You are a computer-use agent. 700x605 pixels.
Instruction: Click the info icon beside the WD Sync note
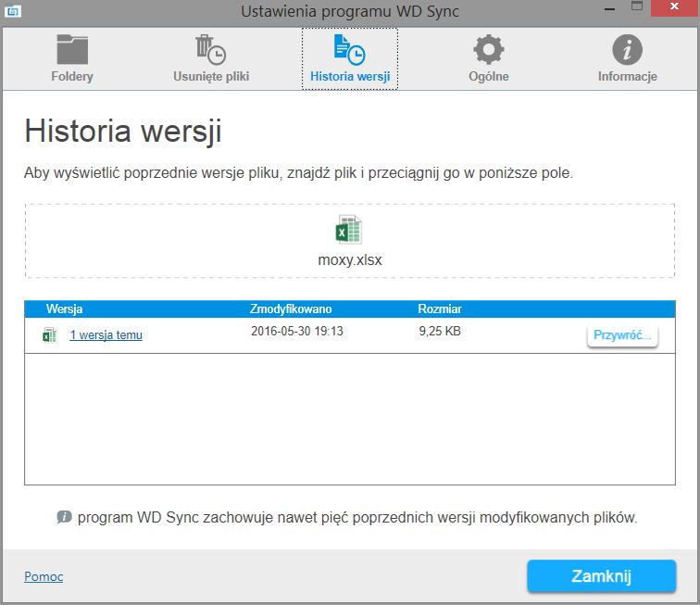pyautogui.click(x=64, y=517)
